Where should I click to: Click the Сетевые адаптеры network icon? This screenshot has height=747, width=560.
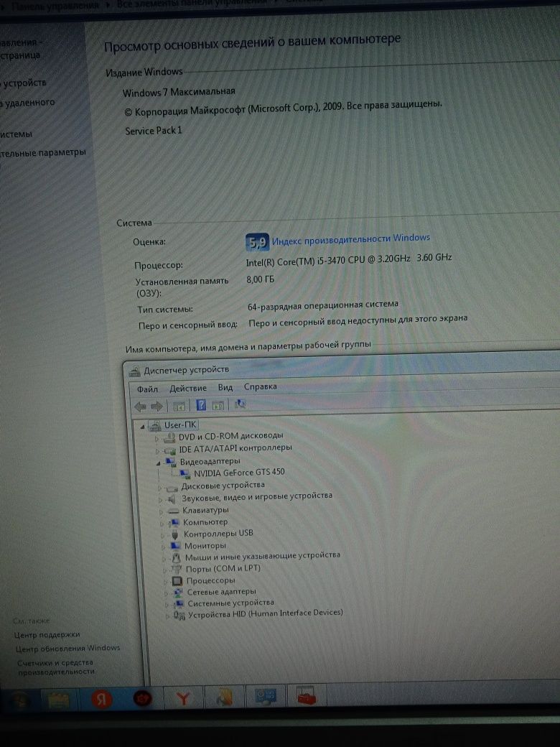point(178,593)
